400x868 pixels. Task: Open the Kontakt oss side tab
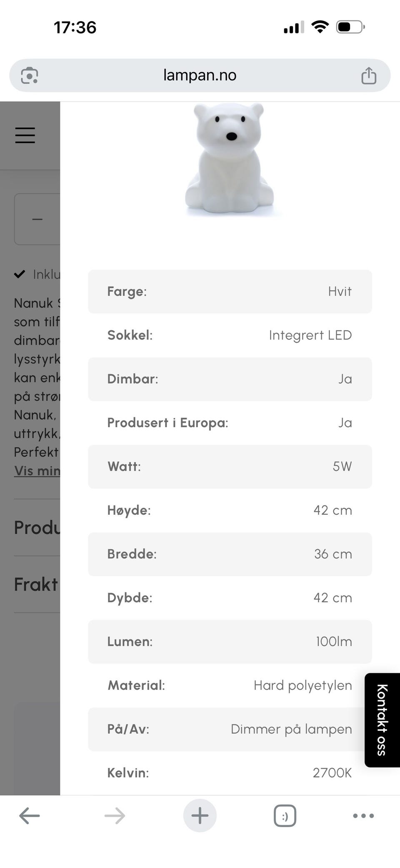pos(382,720)
